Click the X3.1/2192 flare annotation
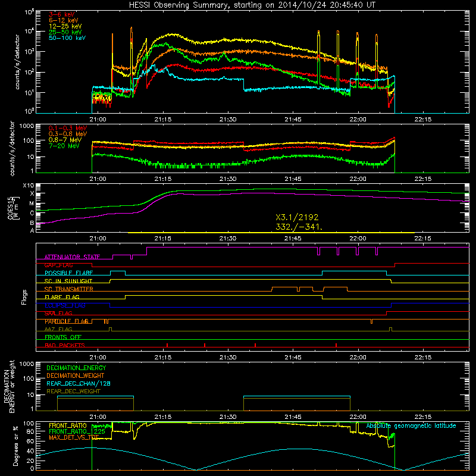Screen dimensions: 476x476 click(x=297, y=217)
